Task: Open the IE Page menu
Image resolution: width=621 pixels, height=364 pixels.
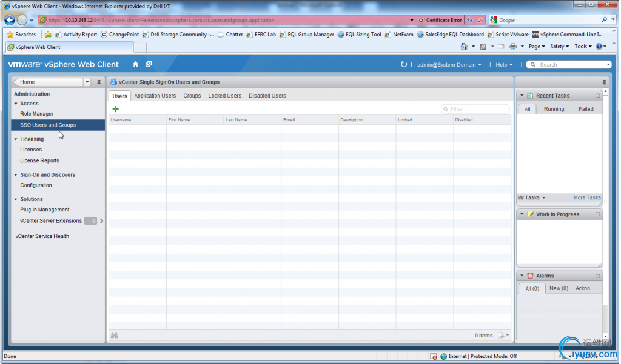Action: click(x=537, y=47)
